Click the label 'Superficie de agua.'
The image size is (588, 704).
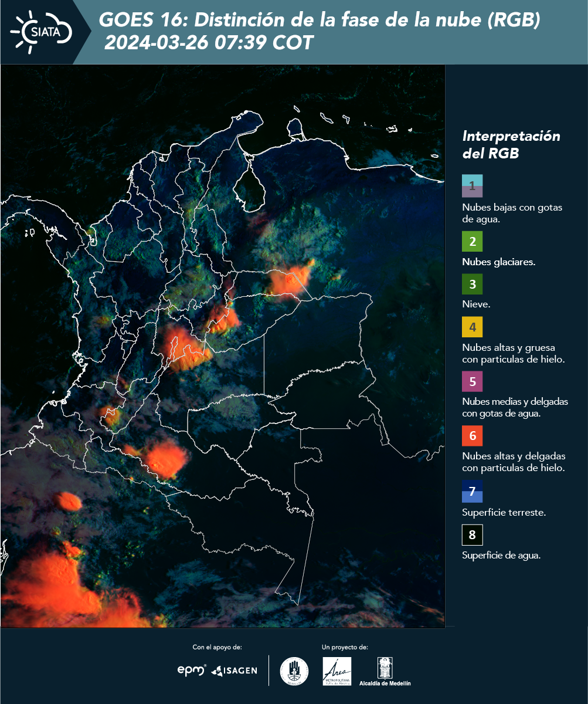click(x=501, y=555)
